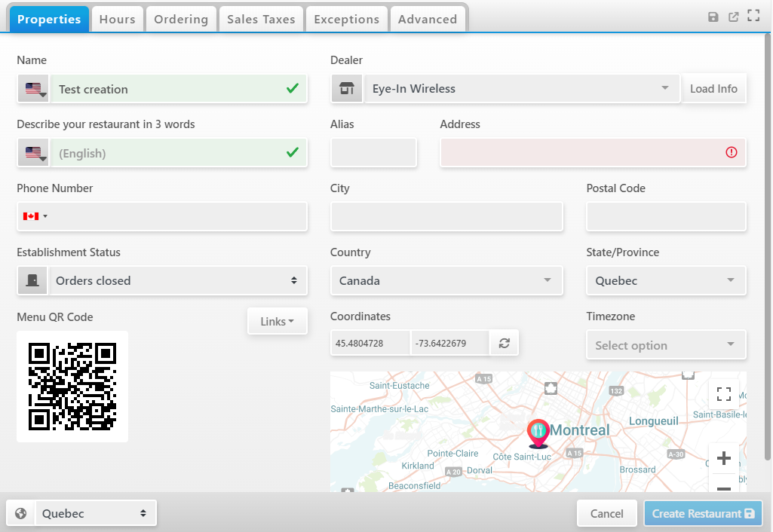This screenshot has width=773, height=532.
Task: Open the Timezone select option dropdown
Action: pyautogui.click(x=666, y=345)
